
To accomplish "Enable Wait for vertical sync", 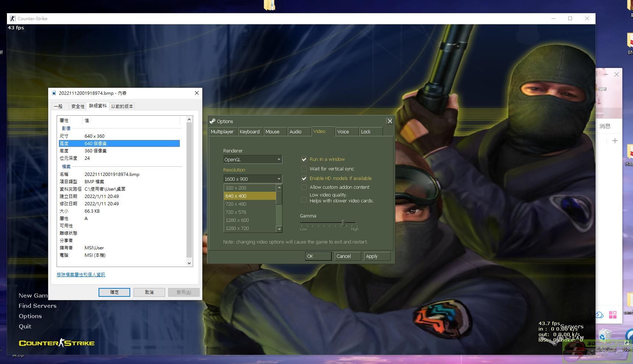I will (x=304, y=169).
